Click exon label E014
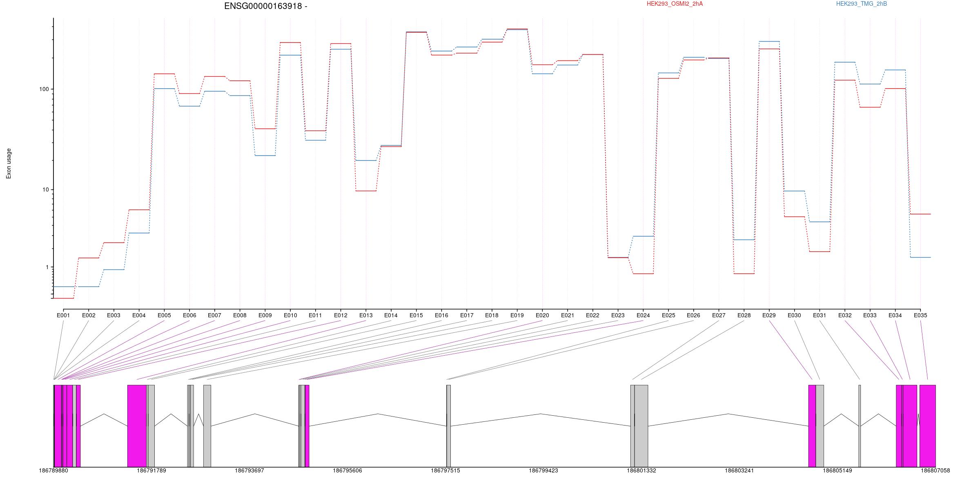Viewport: 980px width, 490px height. click(x=391, y=315)
